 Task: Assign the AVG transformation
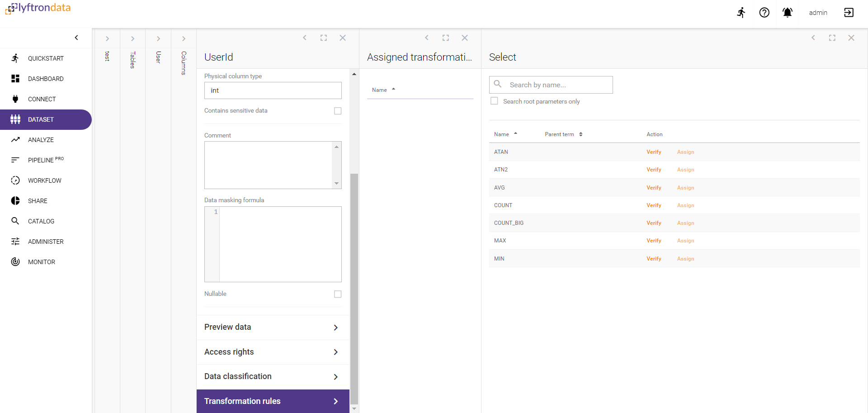(x=685, y=188)
